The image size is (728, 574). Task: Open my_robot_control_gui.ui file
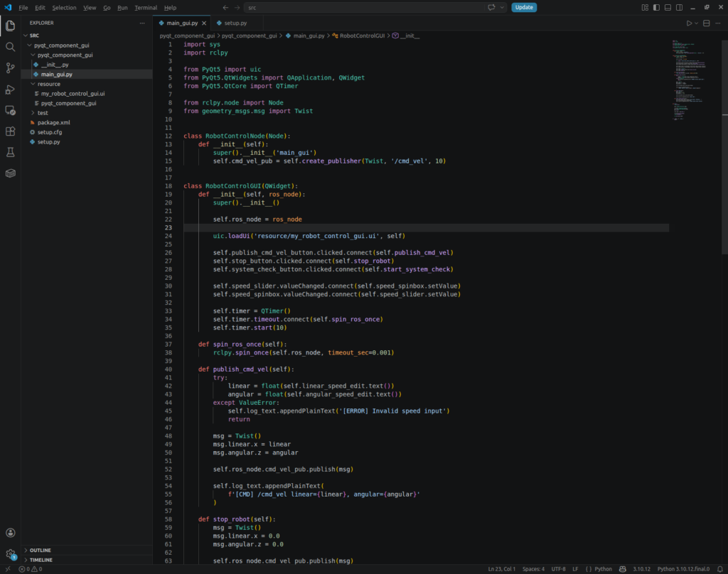(73, 94)
